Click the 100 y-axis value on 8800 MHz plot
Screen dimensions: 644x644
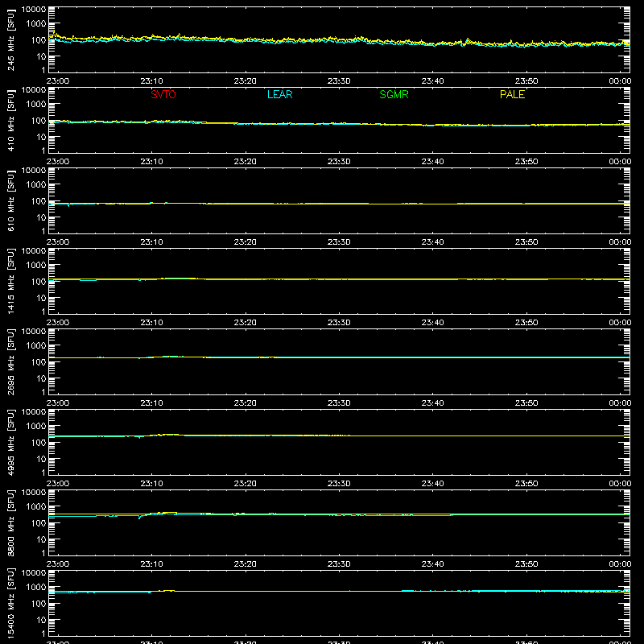(x=39, y=523)
